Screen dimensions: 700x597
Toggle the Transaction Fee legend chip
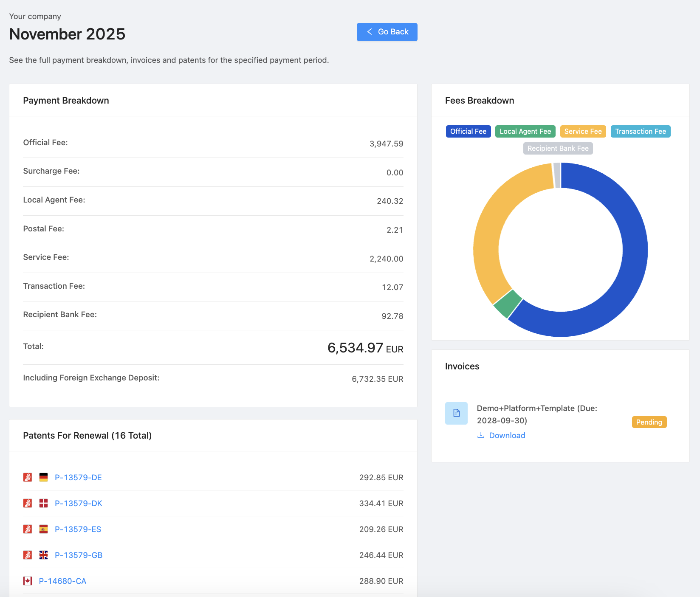[x=641, y=131]
